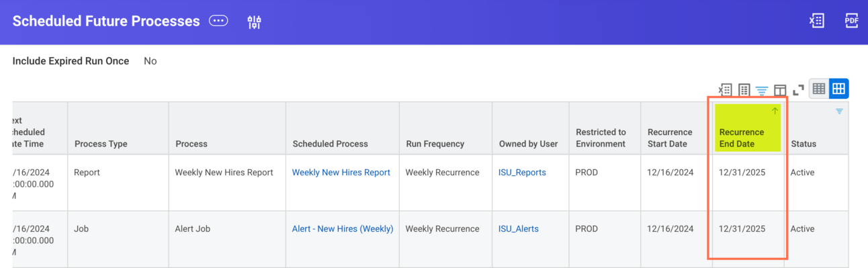Image resolution: width=868 pixels, height=268 pixels.
Task: Toggle the grid filter funnel icon
Action: 761,90
